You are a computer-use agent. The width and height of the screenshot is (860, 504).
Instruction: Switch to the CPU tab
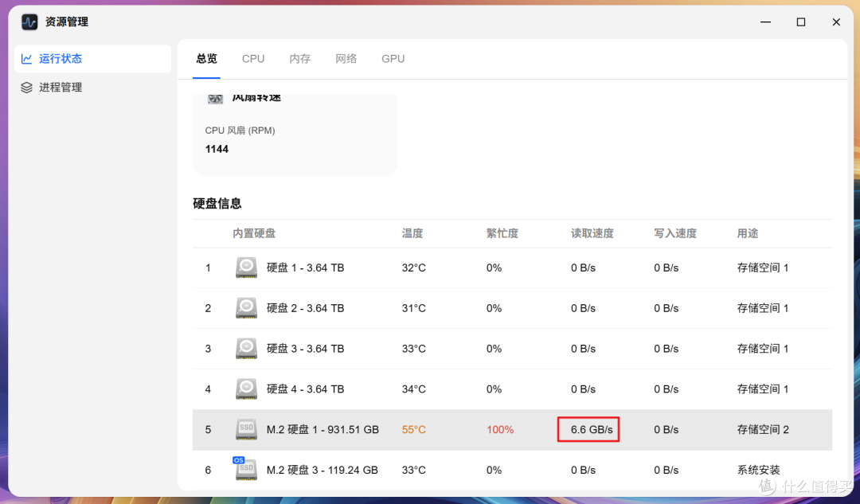(253, 59)
